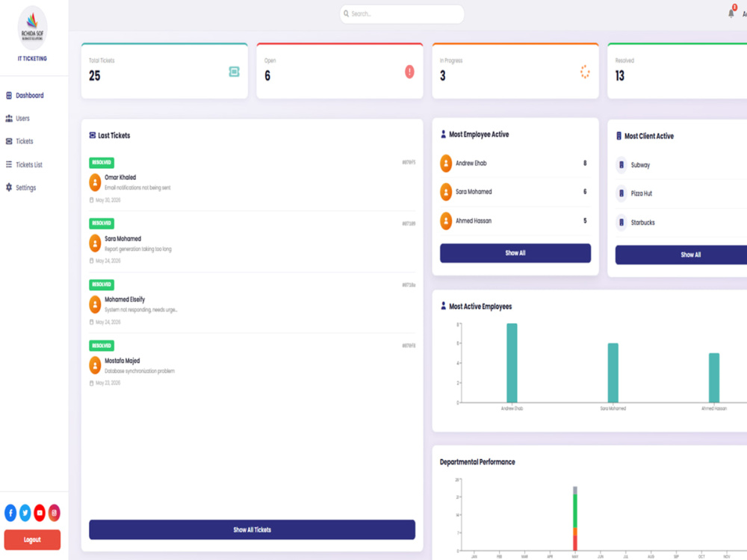
Task: Click the Users group icon
Action: (x=8, y=118)
